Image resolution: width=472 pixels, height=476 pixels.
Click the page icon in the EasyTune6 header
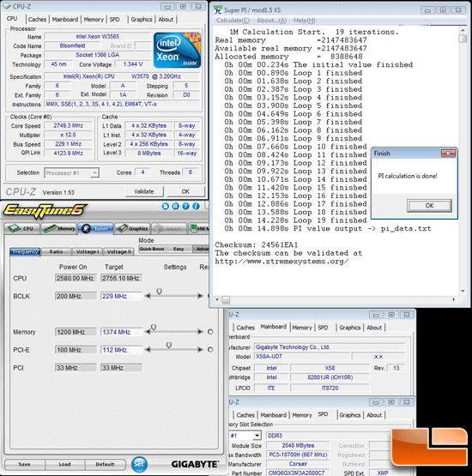(x=165, y=207)
